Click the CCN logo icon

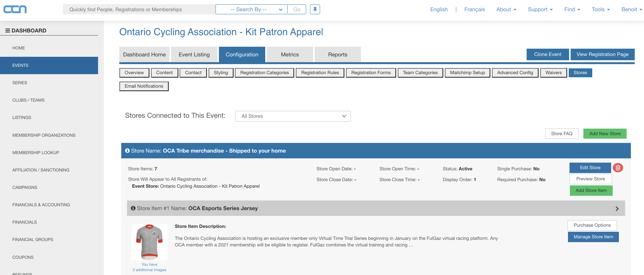[x=15, y=9]
